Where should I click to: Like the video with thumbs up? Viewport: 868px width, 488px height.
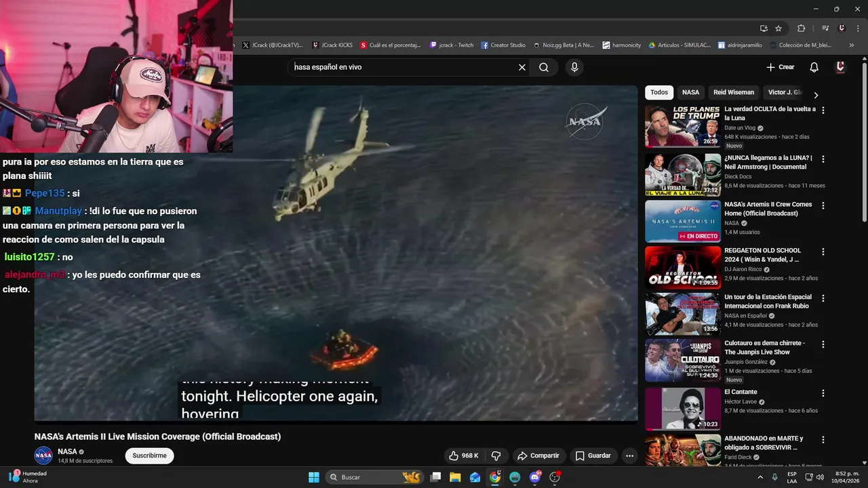464,455
